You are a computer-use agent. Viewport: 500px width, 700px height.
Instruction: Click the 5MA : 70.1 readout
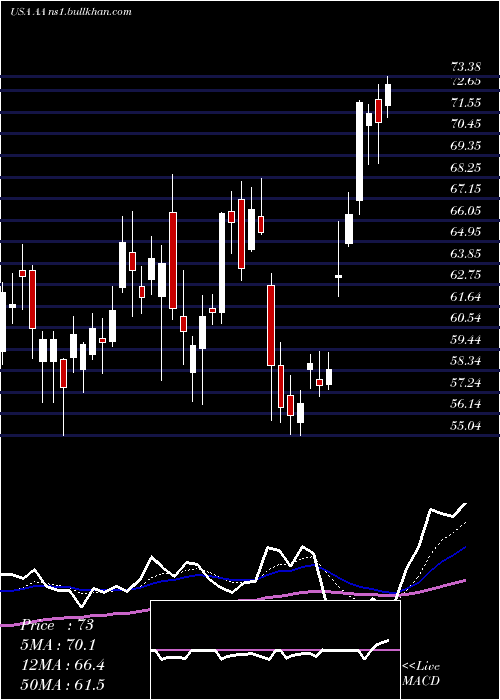point(58,645)
